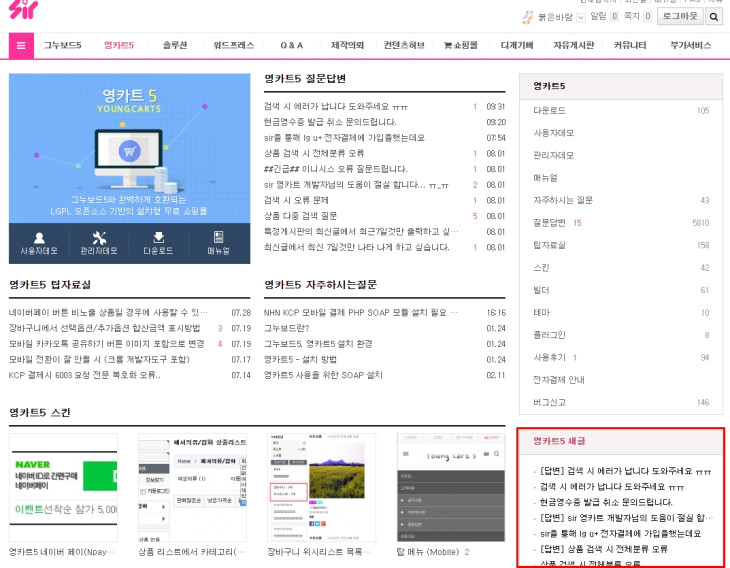Click sidebar 전자결제 안내 link

(x=559, y=380)
